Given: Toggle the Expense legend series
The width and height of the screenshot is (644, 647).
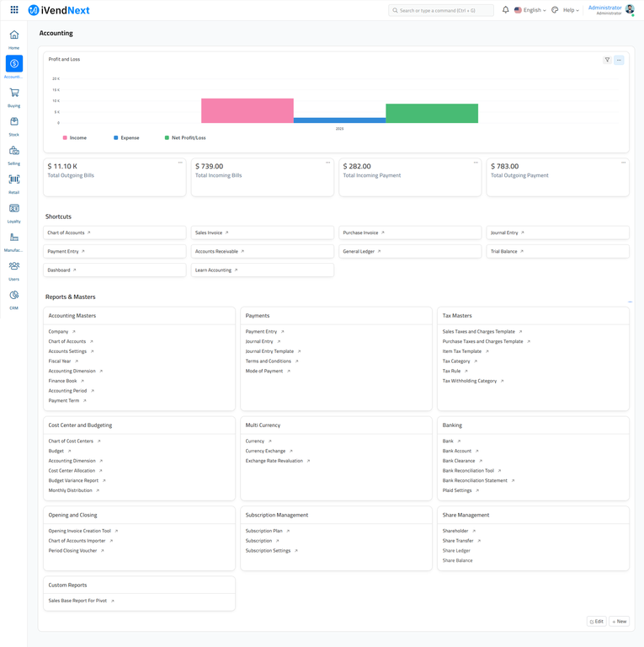Looking at the screenshot, I should [x=126, y=137].
